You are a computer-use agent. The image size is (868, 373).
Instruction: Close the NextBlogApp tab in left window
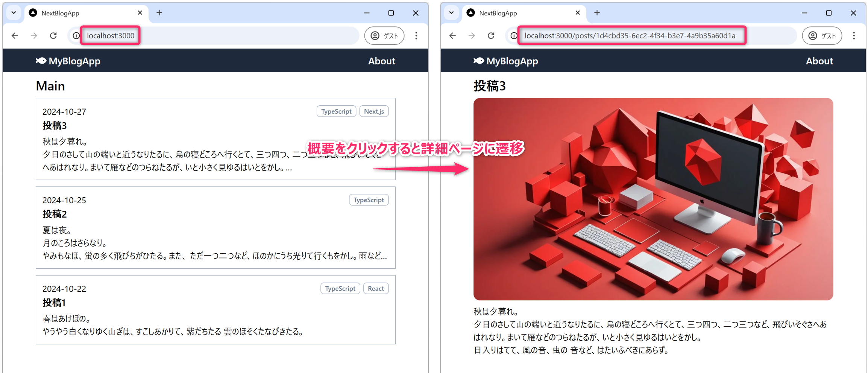[x=140, y=13]
